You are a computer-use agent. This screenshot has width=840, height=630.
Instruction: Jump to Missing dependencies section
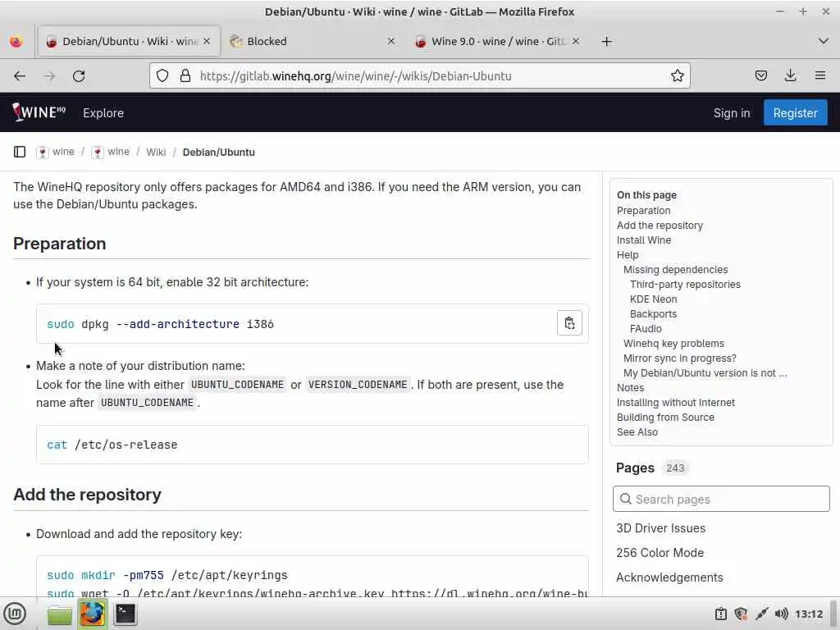(676, 269)
